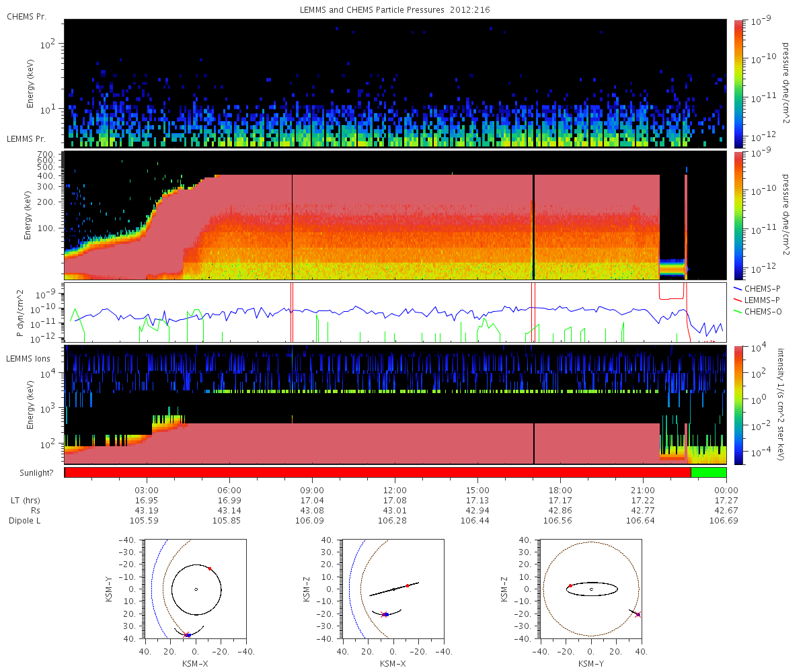The image size is (807, 672).
Task: Click the 03:00 time axis tick label
Action: pyautogui.click(x=147, y=491)
